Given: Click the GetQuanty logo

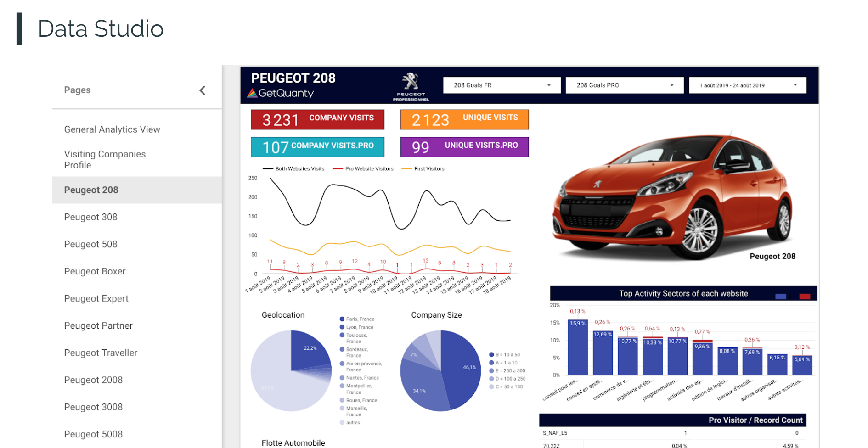Looking at the screenshot, I should click(281, 93).
